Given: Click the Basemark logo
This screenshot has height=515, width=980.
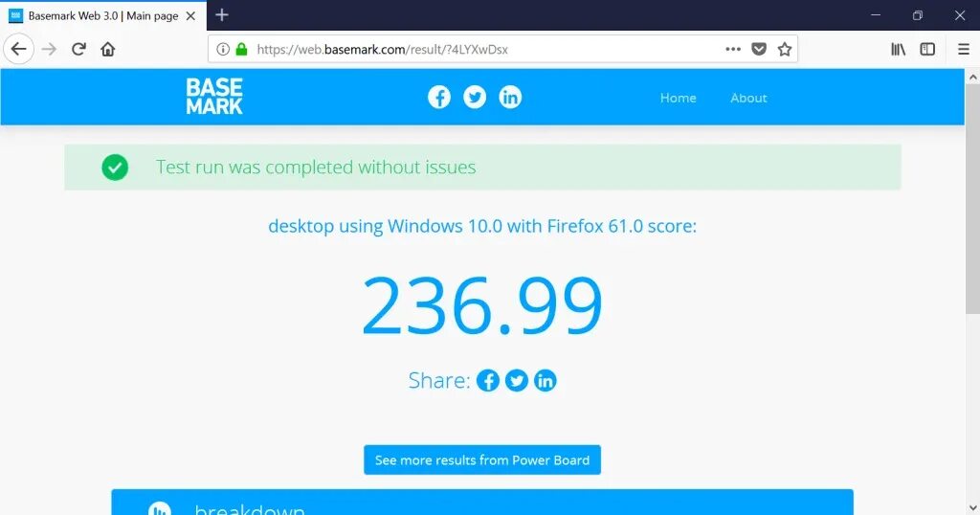Looking at the screenshot, I should (x=214, y=97).
